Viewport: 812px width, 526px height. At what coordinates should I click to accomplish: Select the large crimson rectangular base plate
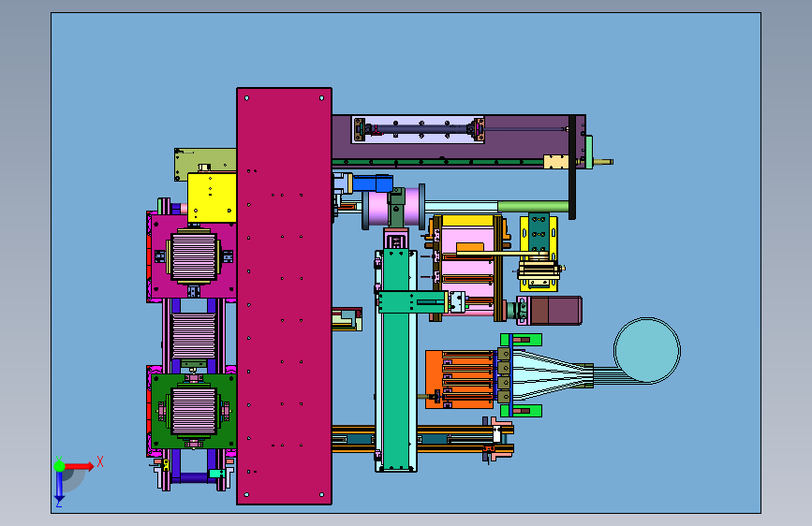(x=284, y=296)
